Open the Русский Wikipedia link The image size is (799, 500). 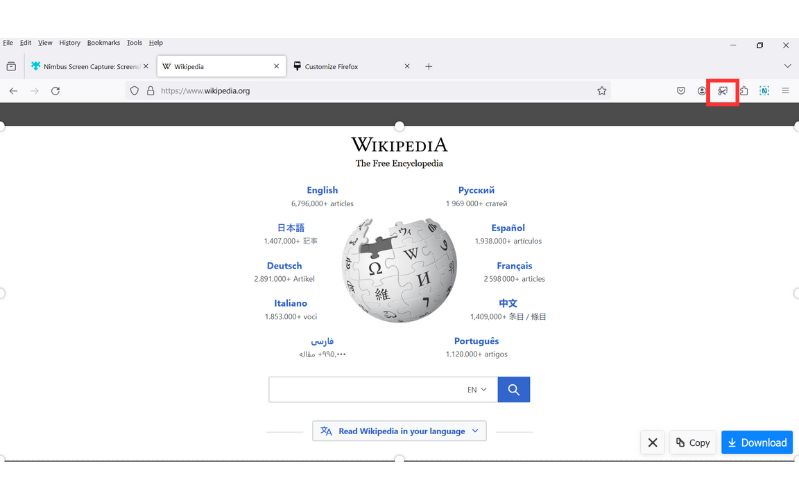(x=476, y=190)
